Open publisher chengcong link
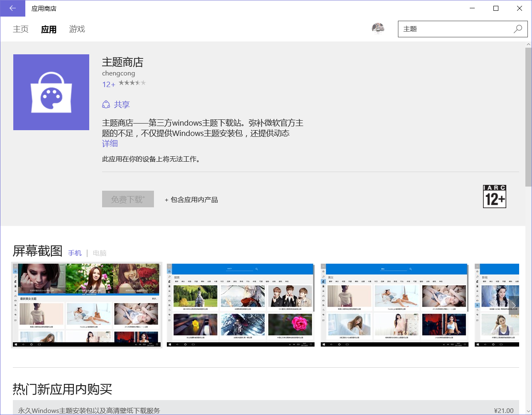Image resolution: width=532 pixels, height=415 pixels. (x=119, y=73)
